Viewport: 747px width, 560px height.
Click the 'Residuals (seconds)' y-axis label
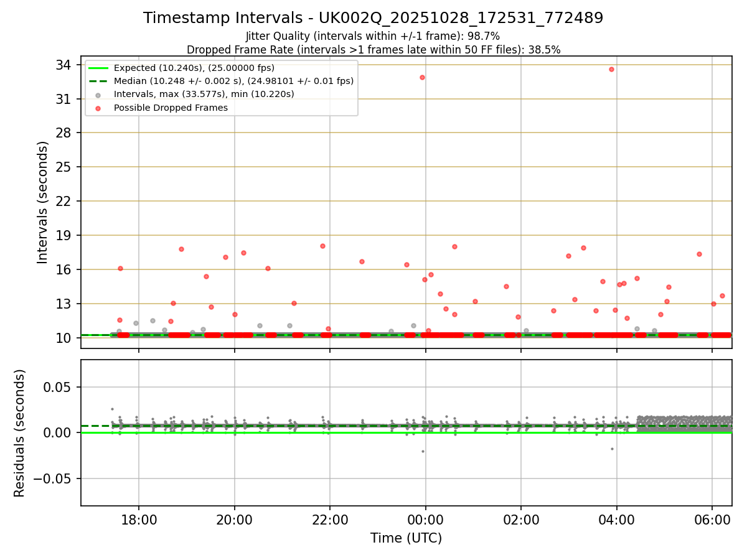[x=20, y=433]
